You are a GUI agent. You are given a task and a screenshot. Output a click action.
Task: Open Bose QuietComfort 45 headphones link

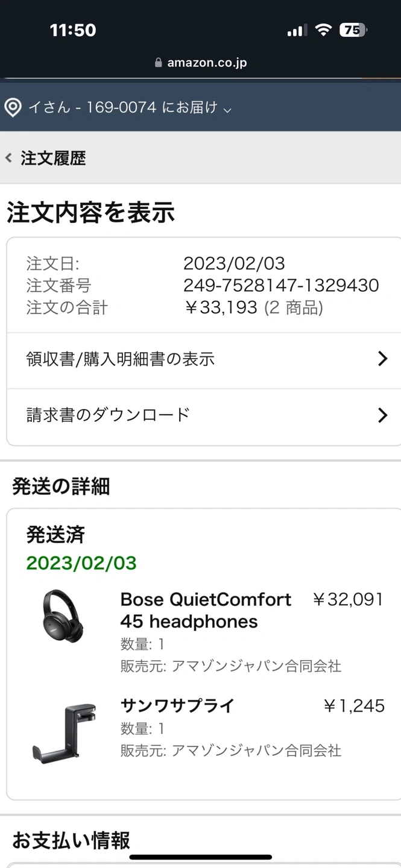pyautogui.click(x=206, y=611)
